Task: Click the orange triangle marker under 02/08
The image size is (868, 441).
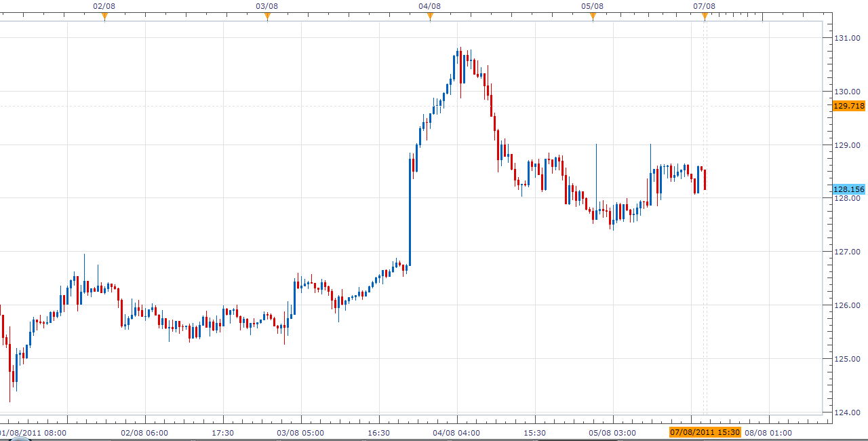Action: point(104,17)
